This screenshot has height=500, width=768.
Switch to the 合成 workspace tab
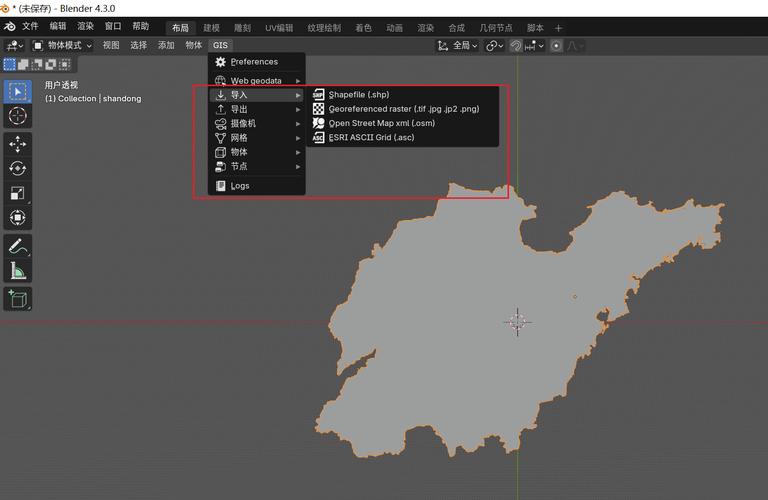tap(456, 28)
